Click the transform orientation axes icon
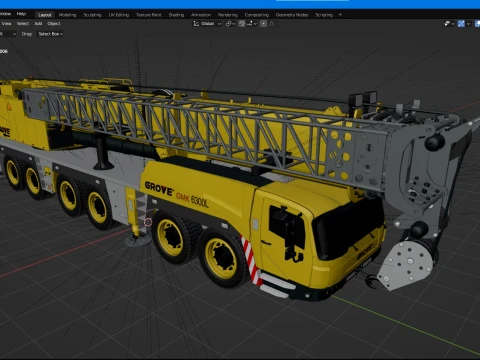The height and width of the screenshot is (360, 480). (196, 24)
